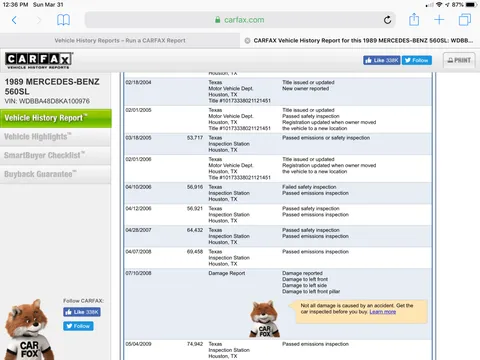
Task: Open the Buyback Guarantee section
Action: click(x=56, y=174)
